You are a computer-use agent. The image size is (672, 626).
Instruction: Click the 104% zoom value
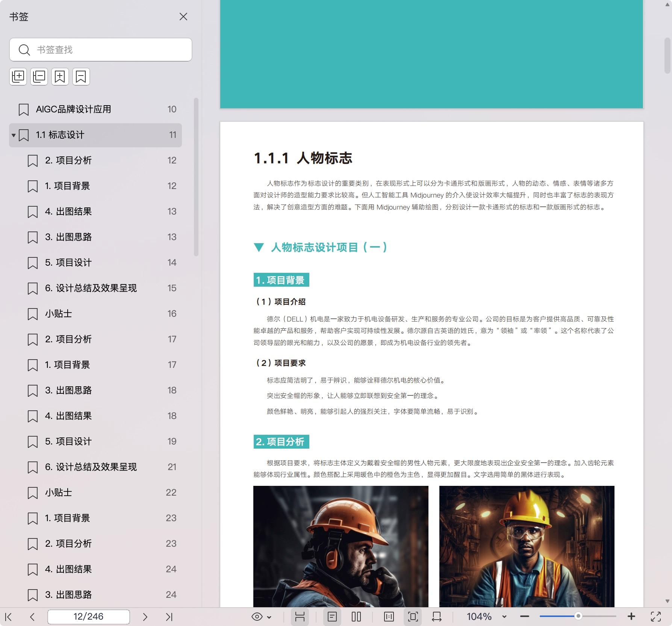click(x=479, y=617)
